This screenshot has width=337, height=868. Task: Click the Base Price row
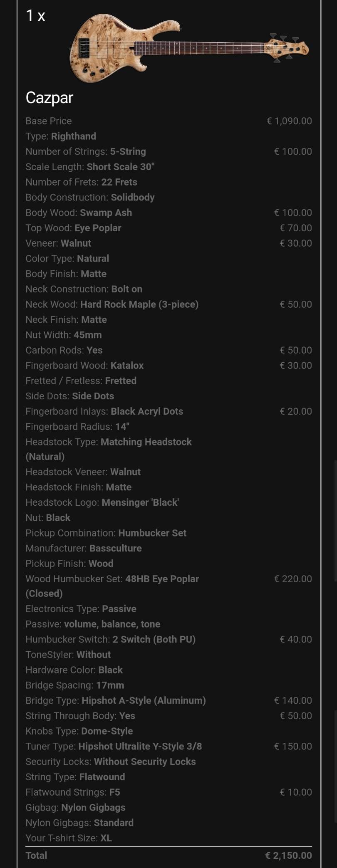(x=168, y=121)
